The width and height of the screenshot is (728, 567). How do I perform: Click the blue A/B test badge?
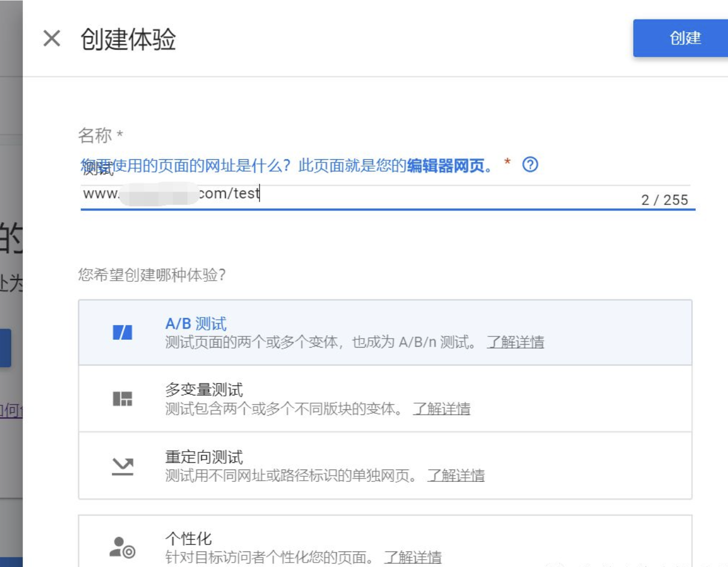[123, 333]
